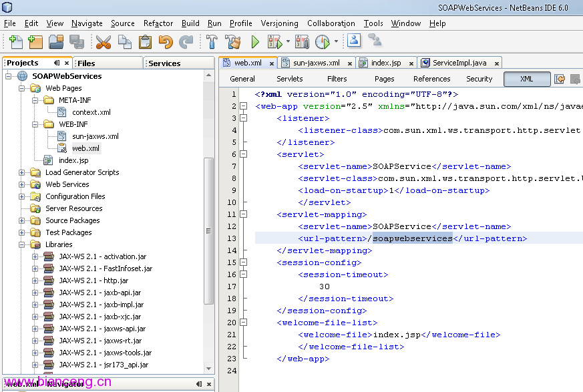Show the Servlets view of web.xml
This screenshot has width=583, height=392.
tap(290, 79)
